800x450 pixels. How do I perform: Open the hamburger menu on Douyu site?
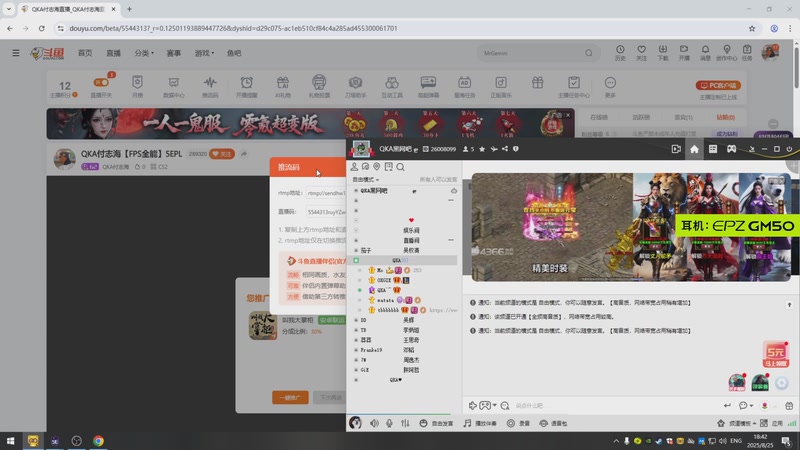click(x=16, y=53)
